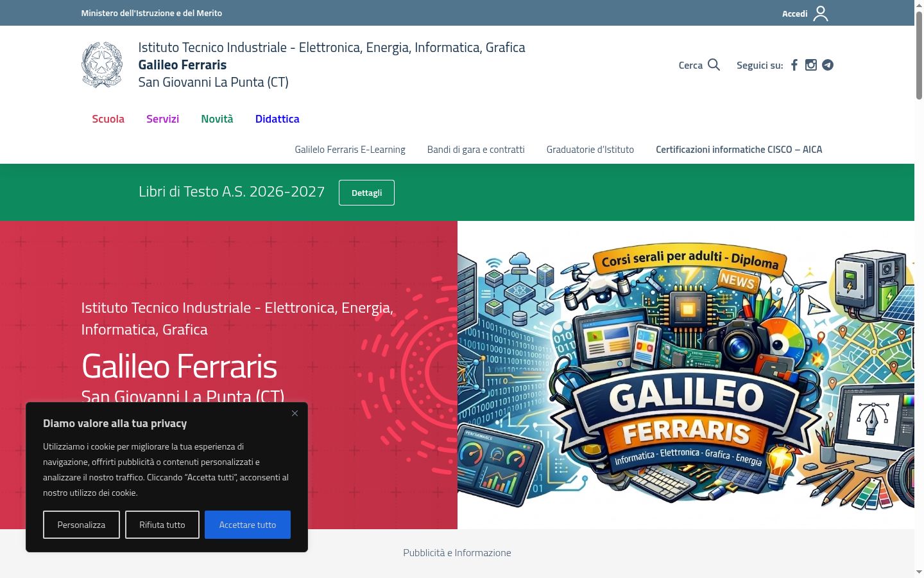Open the Instagram profile icon

(x=811, y=65)
